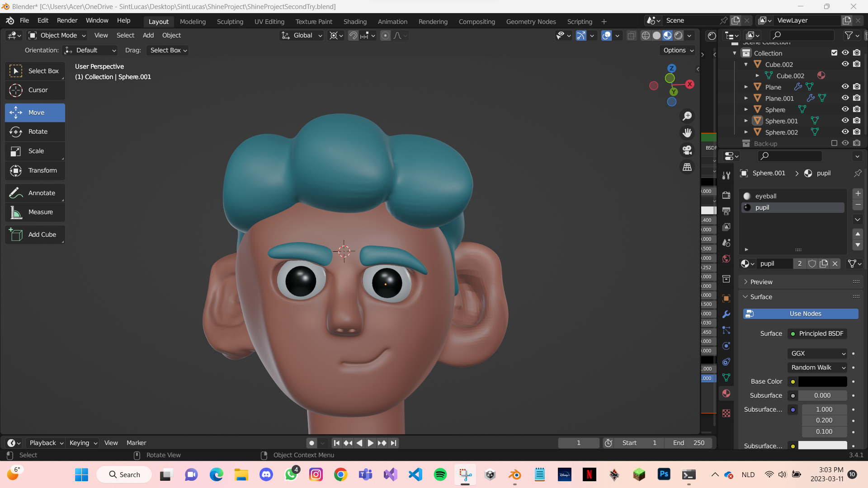Image resolution: width=868 pixels, height=488 pixels.
Task: Select the Annotate tool
Action: coord(35,193)
